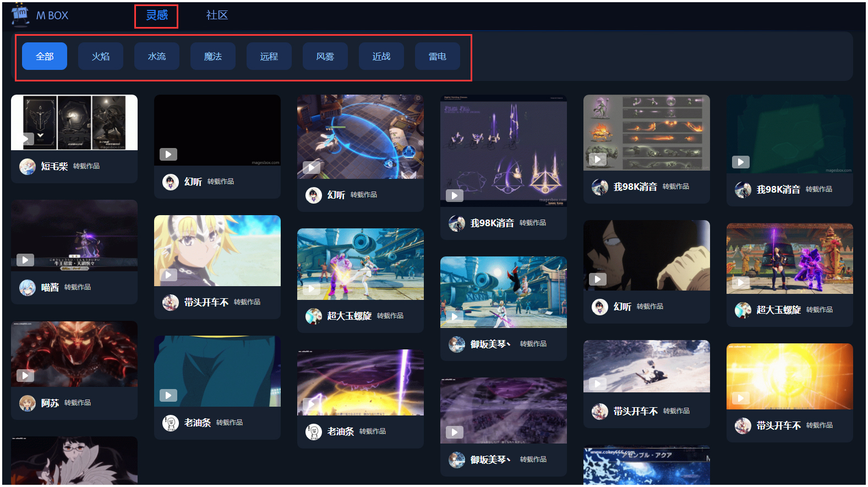Play the video posted by 短毛柴
This screenshot has width=868, height=487.
25,139
